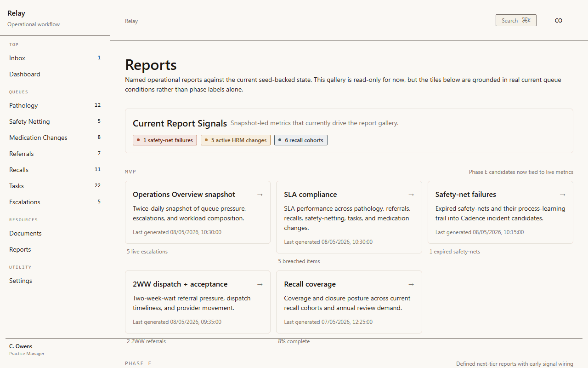Open the Medication Changes queue

click(x=55, y=138)
